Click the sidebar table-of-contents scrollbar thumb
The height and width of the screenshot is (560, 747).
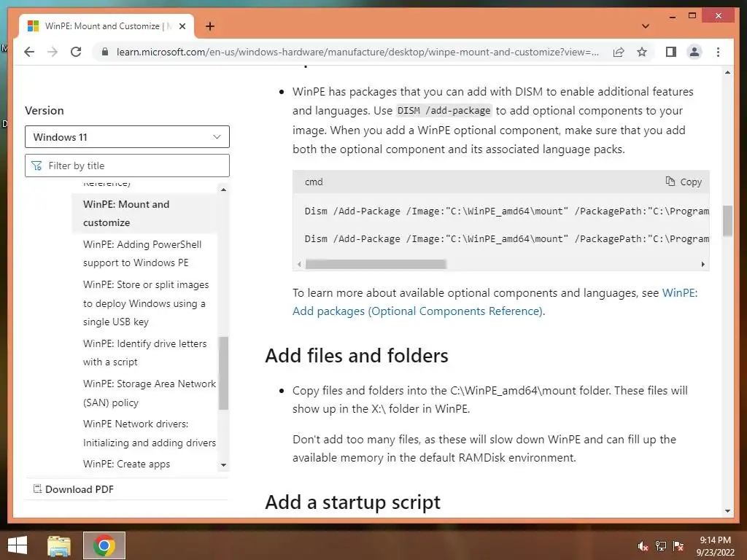[223, 373]
